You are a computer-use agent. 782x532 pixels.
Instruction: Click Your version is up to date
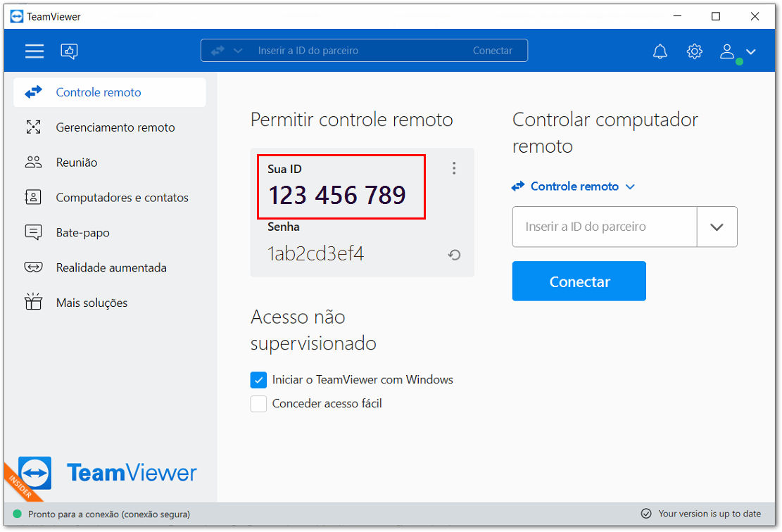point(710,514)
